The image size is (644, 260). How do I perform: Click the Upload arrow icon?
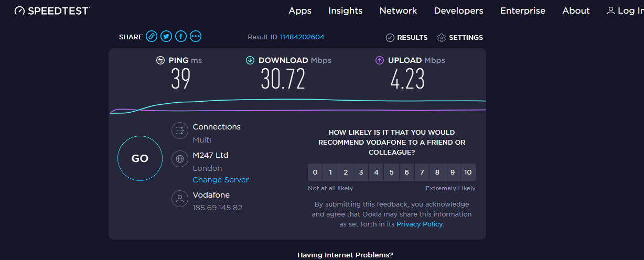[380, 60]
